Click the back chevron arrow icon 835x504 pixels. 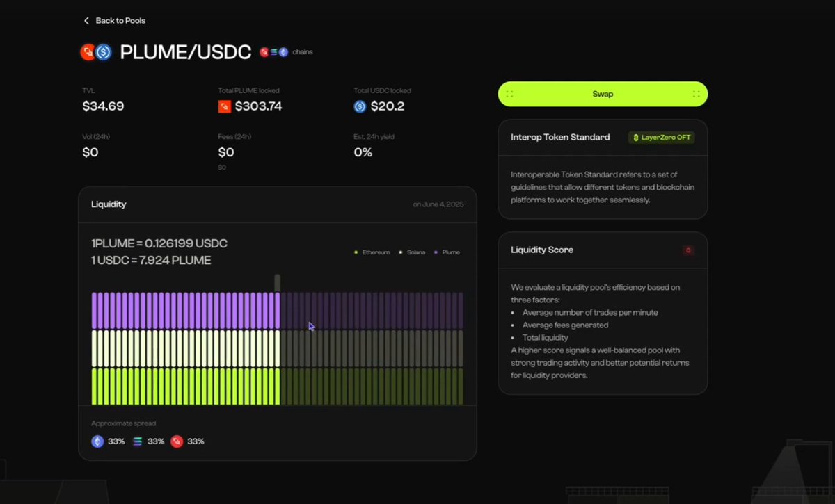click(87, 21)
